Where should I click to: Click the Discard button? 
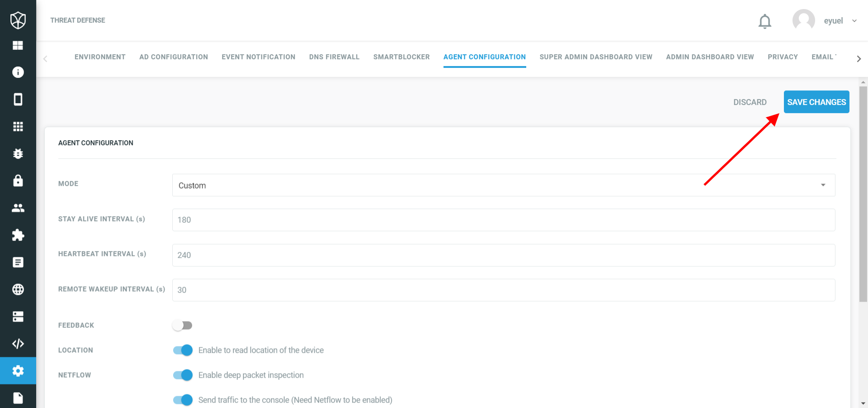point(750,102)
